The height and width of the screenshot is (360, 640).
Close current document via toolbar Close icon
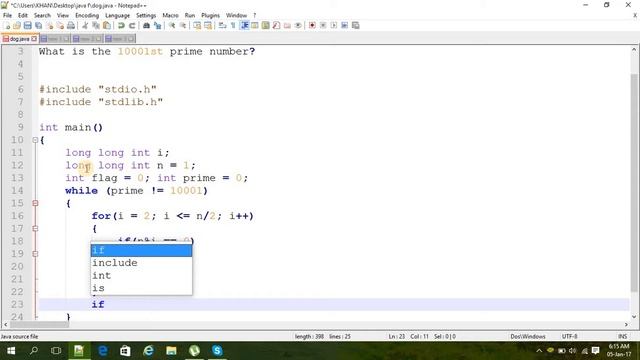[49, 26]
